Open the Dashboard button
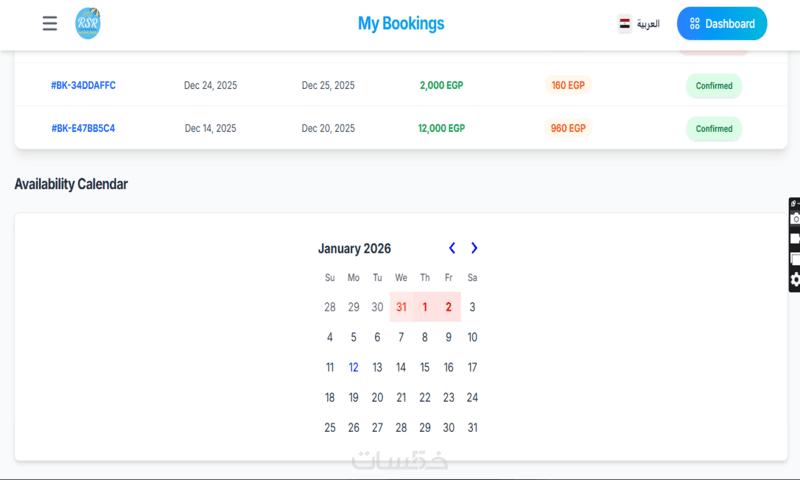This screenshot has height=480, width=800. tap(722, 24)
